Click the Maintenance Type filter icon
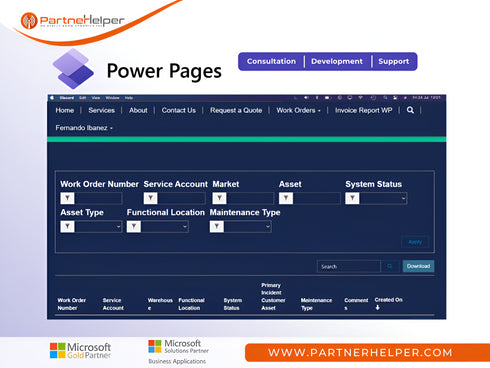This screenshot has height=368, width=490. (217, 227)
